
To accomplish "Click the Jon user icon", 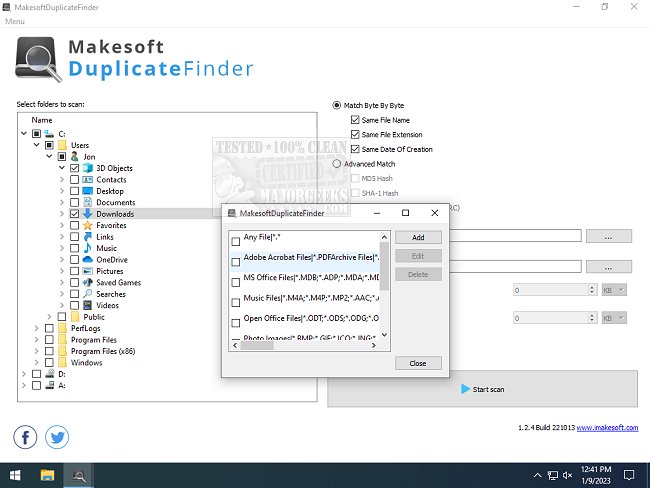I will [75, 157].
